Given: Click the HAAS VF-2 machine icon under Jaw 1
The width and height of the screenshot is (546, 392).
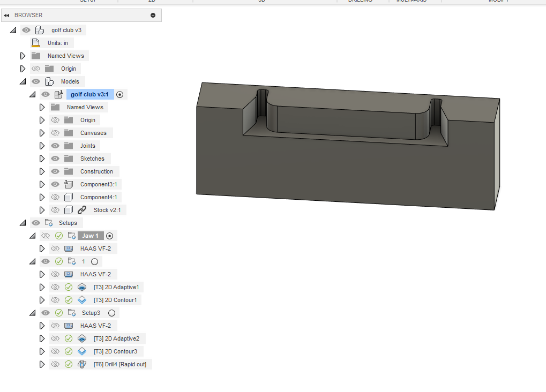Looking at the screenshot, I should click(69, 248).
